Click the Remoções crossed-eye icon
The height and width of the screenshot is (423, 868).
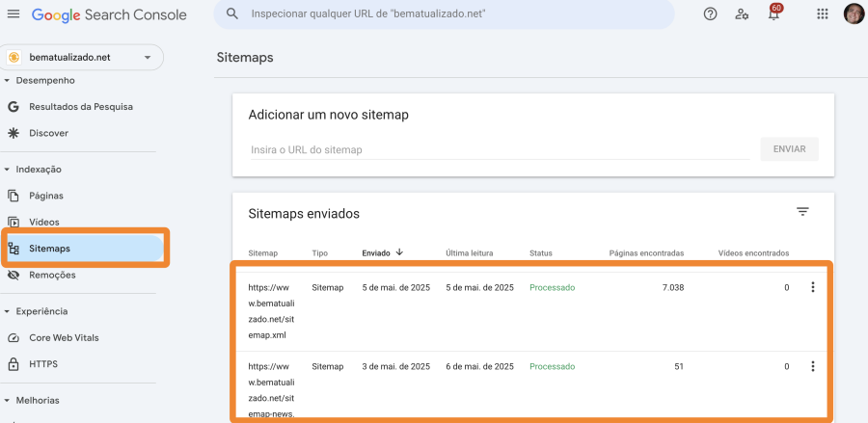(x=14, y=275)
